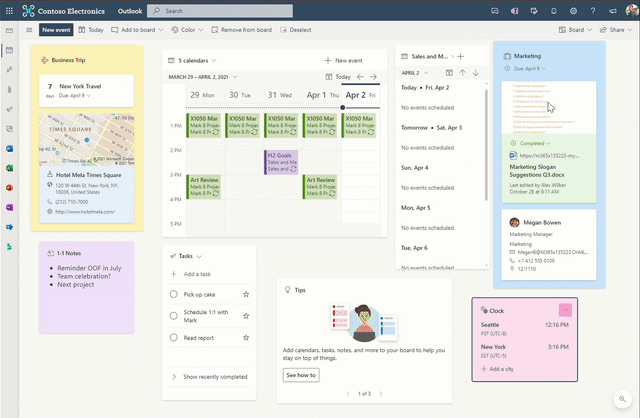The image size is (640, 418).
Task: Open Mail in the left rail
Action: 9,30
